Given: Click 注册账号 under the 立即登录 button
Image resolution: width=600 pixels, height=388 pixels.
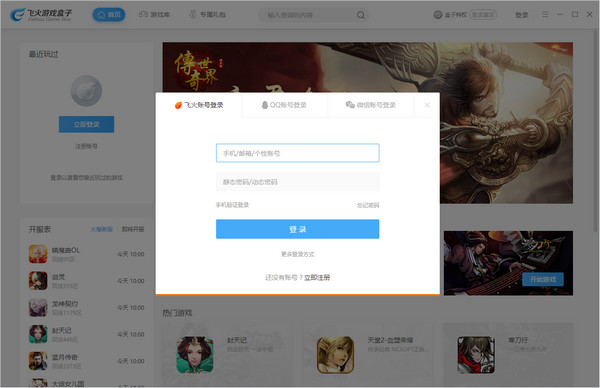Looking at the screenshot, I should tap(86, 146).
